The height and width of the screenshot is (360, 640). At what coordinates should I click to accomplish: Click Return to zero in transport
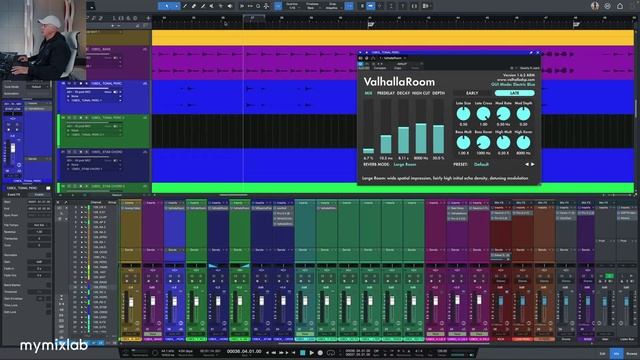[293, 352]
